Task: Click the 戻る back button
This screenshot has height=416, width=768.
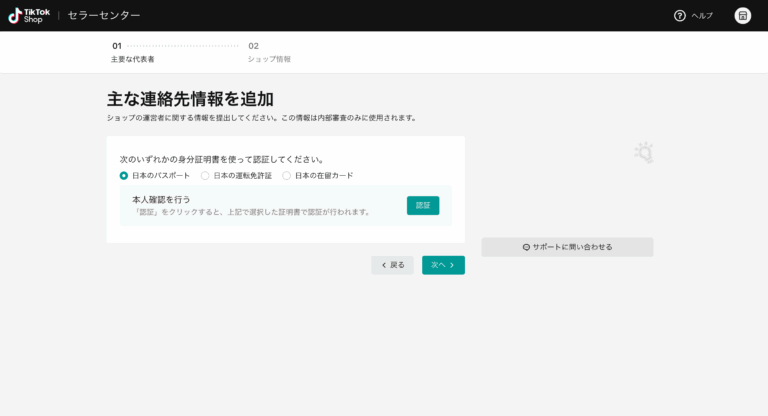Action: tap(392, 265)
